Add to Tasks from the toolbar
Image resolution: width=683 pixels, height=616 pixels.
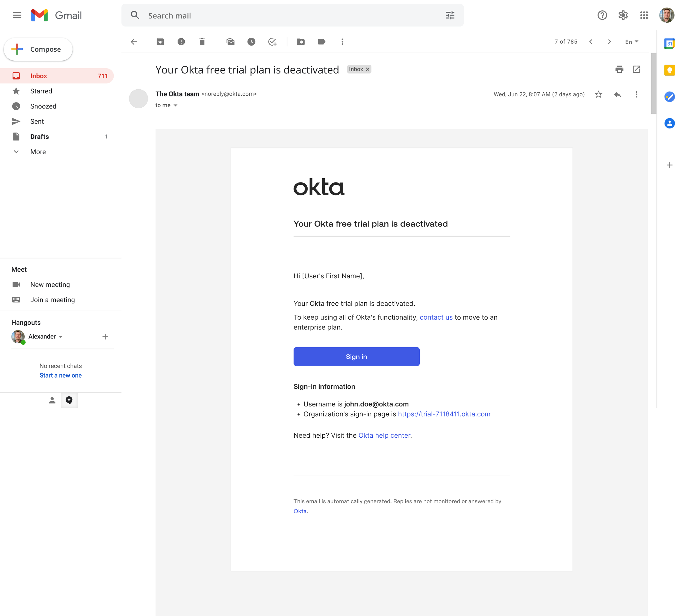coord(272,42)
